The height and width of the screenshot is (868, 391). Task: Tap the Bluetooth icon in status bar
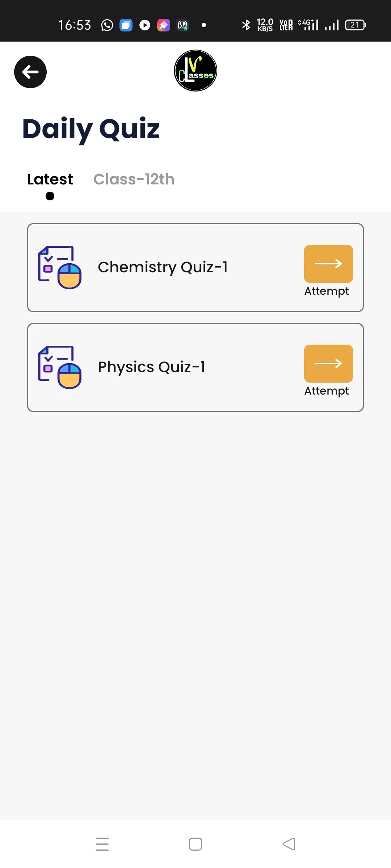246,25
